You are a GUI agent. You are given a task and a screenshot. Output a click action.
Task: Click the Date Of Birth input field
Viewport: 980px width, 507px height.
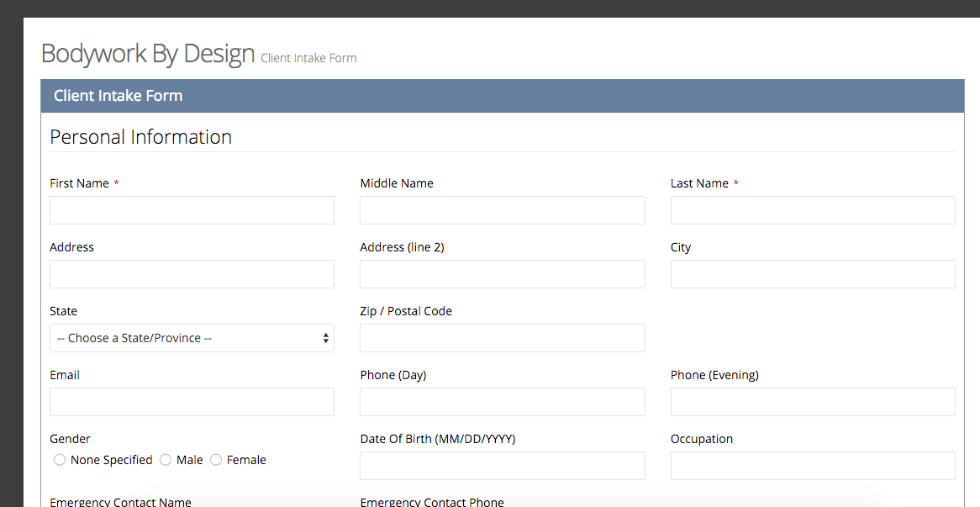[502, 466]
